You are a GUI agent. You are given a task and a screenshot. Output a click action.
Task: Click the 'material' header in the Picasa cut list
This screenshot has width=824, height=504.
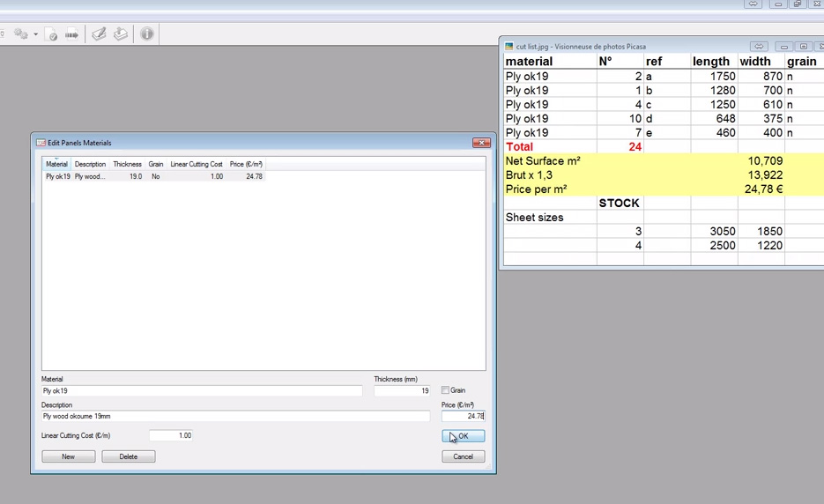[529, 62]
